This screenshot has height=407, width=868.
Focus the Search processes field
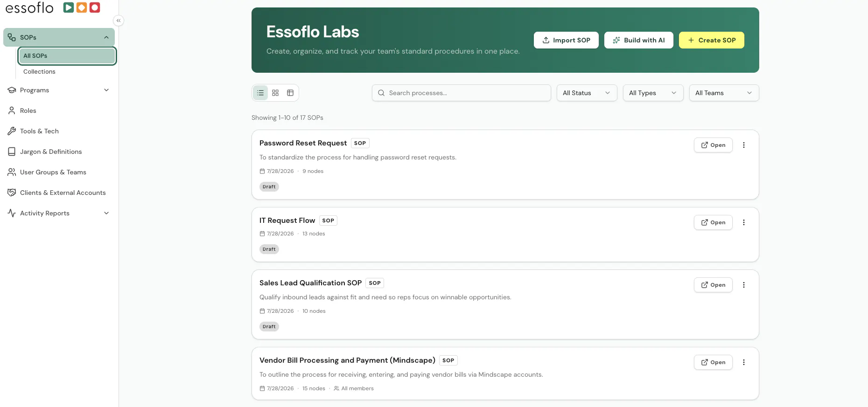coord(461,93)
